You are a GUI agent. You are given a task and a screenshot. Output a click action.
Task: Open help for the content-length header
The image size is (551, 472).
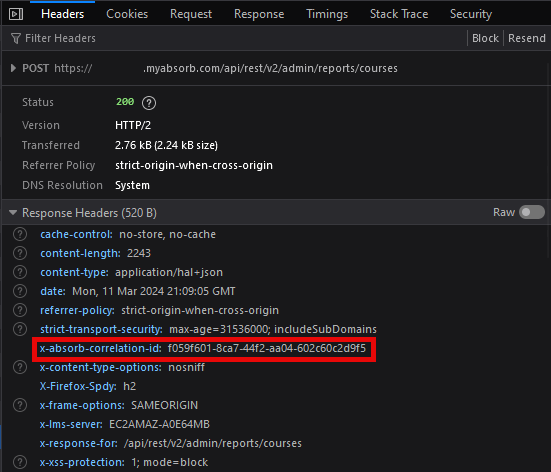click(20, 253)
